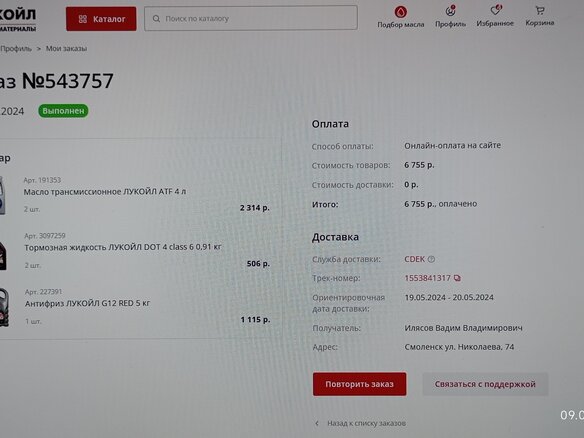The image size is (584, 438).
Task: Select price 506 р.
Action: tap(258, 264)
